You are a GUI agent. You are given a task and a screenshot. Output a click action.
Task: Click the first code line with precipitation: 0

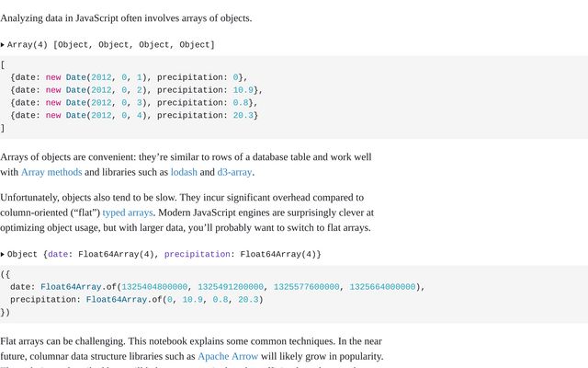pos(129,77)
